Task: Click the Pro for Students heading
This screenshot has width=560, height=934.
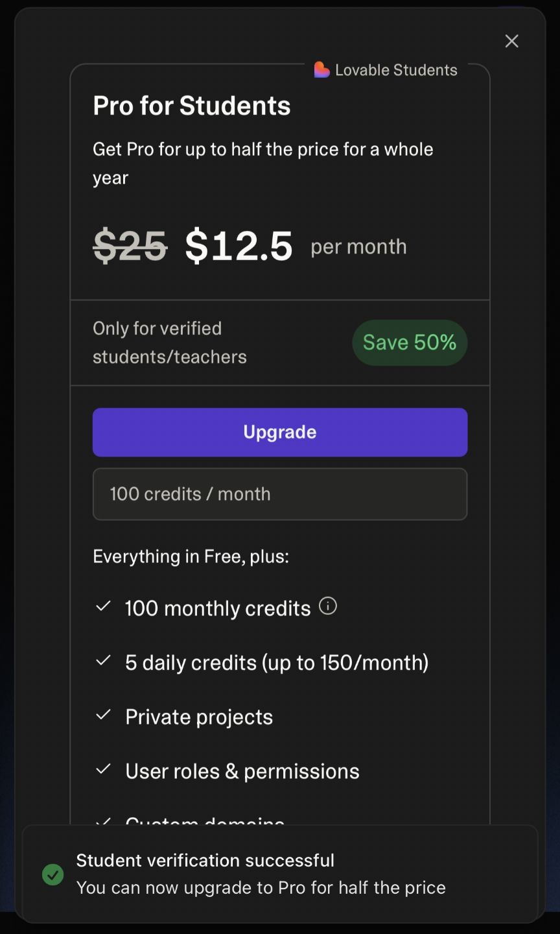Action: click(192, 106)
